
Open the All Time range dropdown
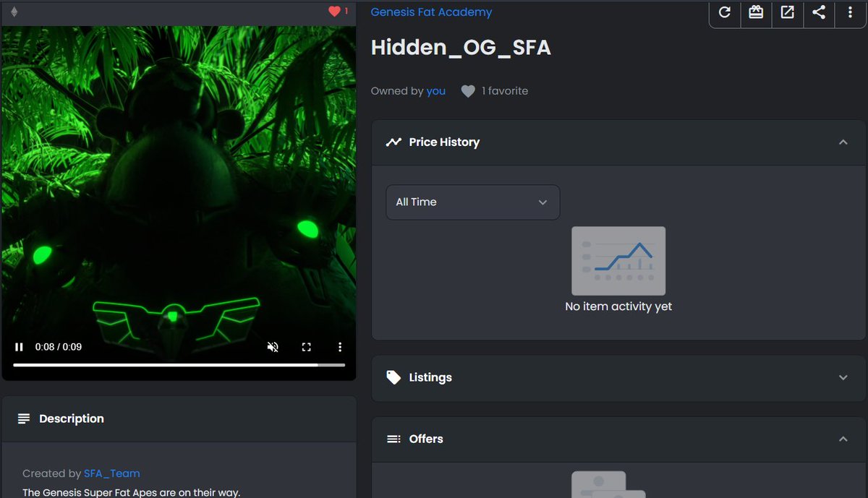click(x=473, y=202)
